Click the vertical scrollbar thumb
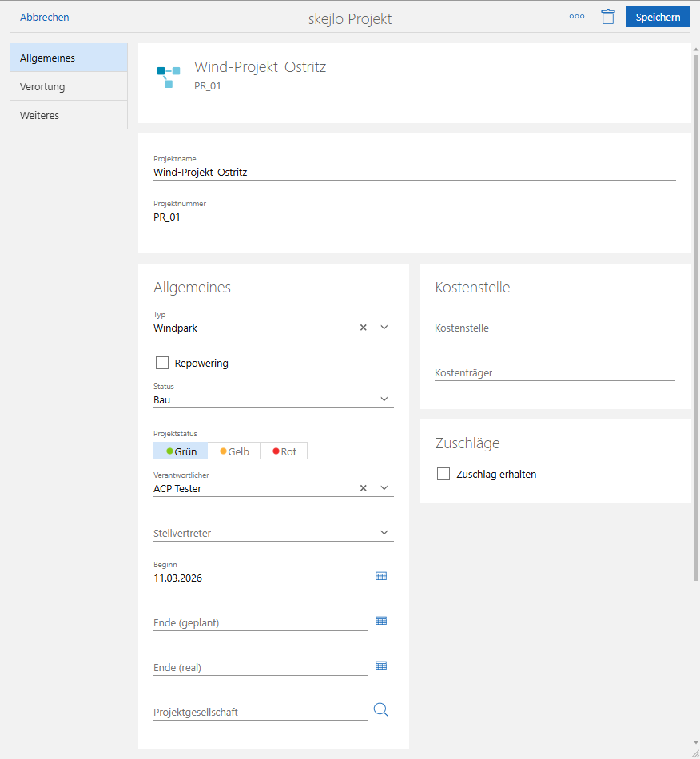Screen dimensions: 700x759 point(696,317)
